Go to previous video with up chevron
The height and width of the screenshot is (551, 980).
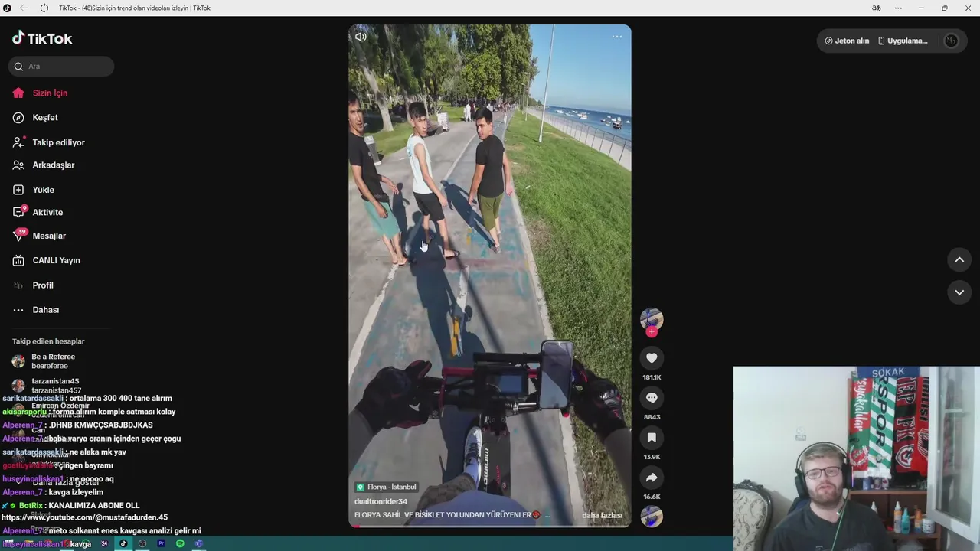point(959,260)
